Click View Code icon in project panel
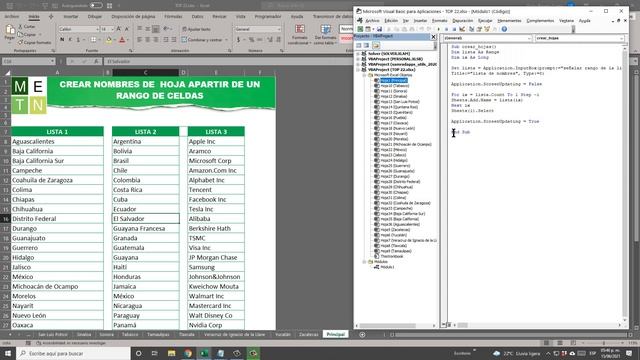 [x=359, y=45]
